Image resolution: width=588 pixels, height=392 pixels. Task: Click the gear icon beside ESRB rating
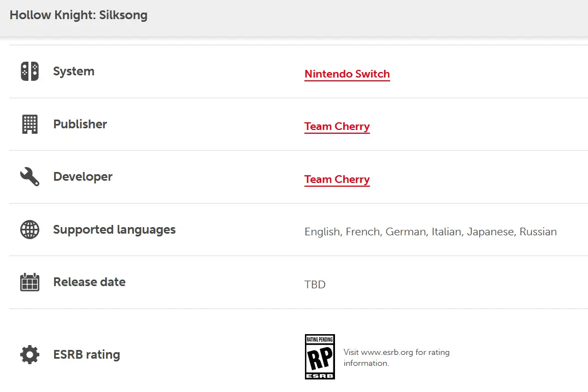[30, 354]
